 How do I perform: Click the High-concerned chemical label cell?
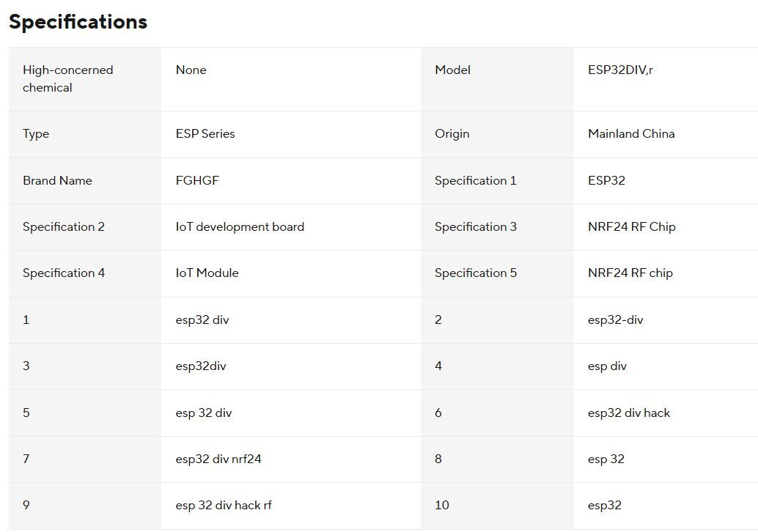coord(68,79)
